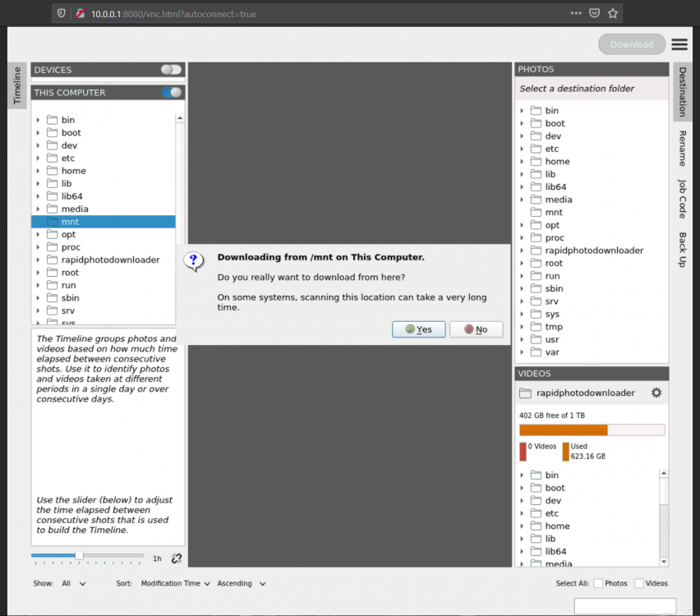700x616 pixels.
Task: Switch to the Back Up side tab
Action: pyautogui.click(x=682, y=250)
